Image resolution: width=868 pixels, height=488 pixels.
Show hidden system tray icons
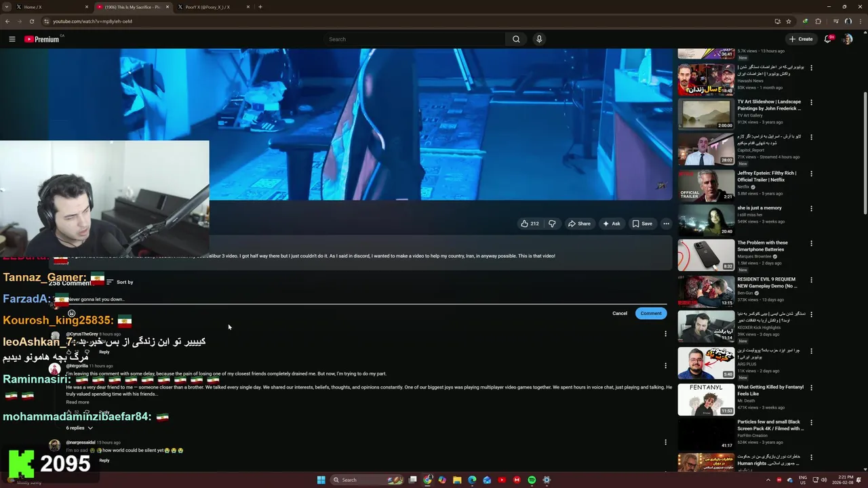coord(768,480)
